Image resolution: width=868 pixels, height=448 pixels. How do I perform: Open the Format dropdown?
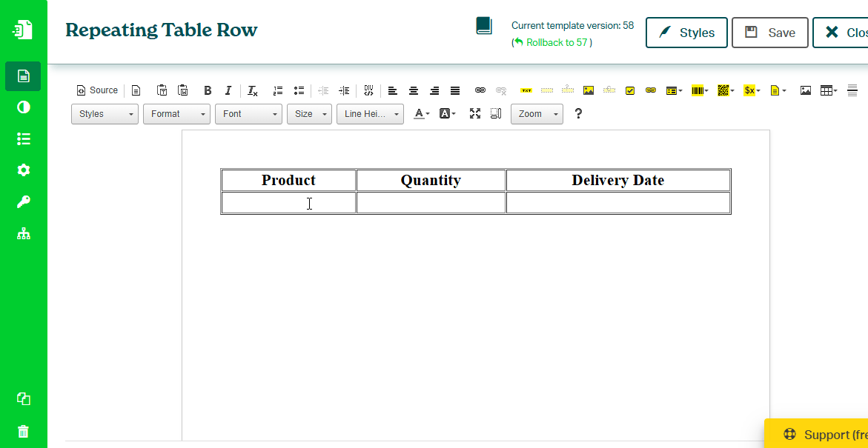(176, 114)
